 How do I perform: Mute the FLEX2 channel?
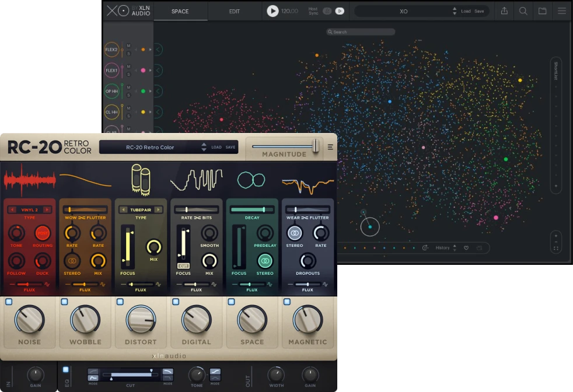129,45
